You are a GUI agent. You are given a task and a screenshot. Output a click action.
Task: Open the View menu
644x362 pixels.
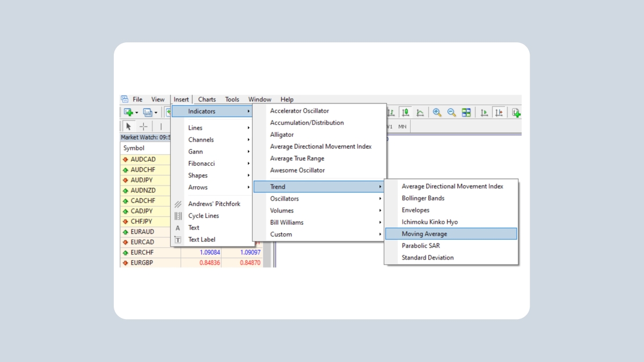(x=158, y=99)
